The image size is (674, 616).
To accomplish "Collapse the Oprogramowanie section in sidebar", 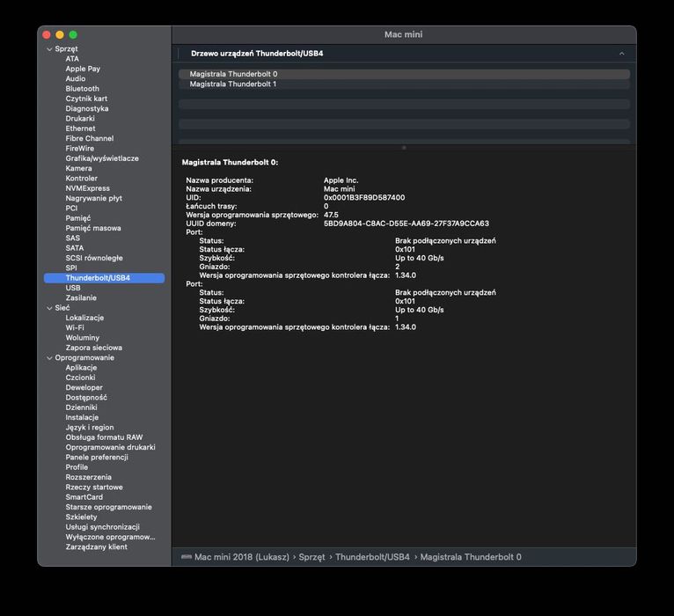I will click(x=49, y=357).
